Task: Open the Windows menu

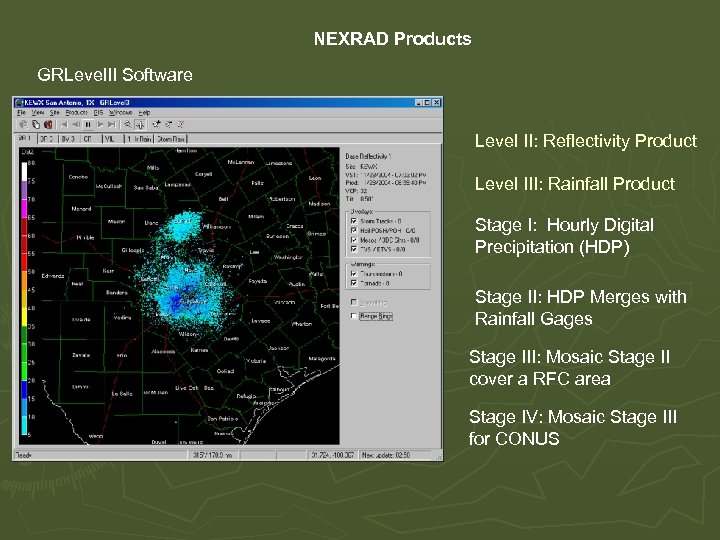Action: 120,112
